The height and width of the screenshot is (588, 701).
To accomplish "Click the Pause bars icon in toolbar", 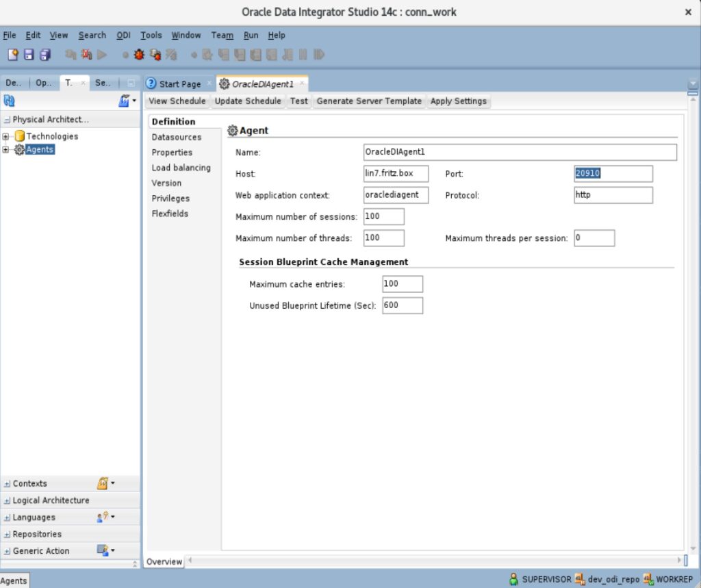I will pos(303,55).
